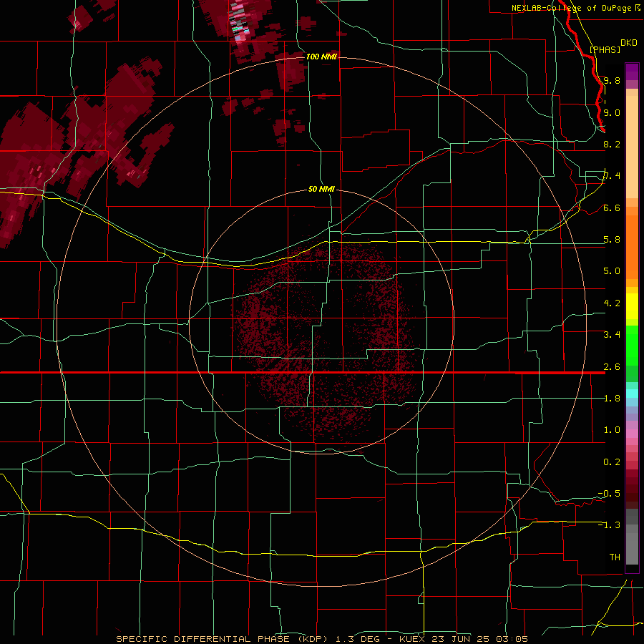
Task: Click the DKD label above the color scale
Action: tap(629, 43)
